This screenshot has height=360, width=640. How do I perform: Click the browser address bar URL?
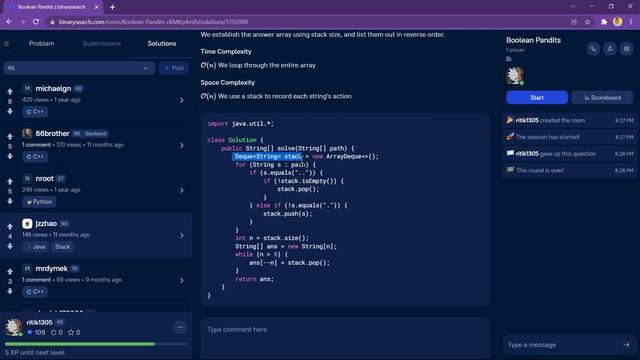[153, 22]
